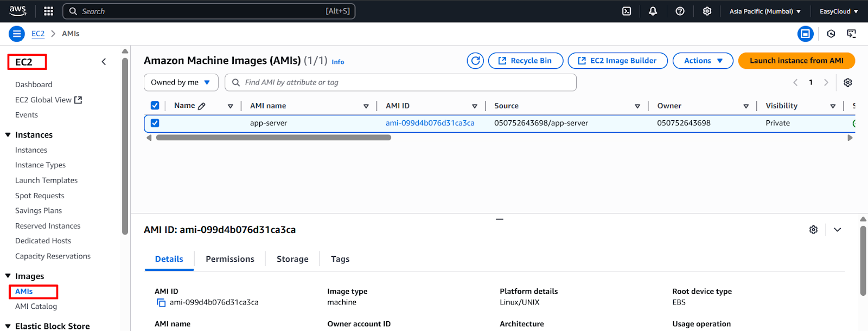Open Spot Requests in sidebar

(x=40, y=196)
